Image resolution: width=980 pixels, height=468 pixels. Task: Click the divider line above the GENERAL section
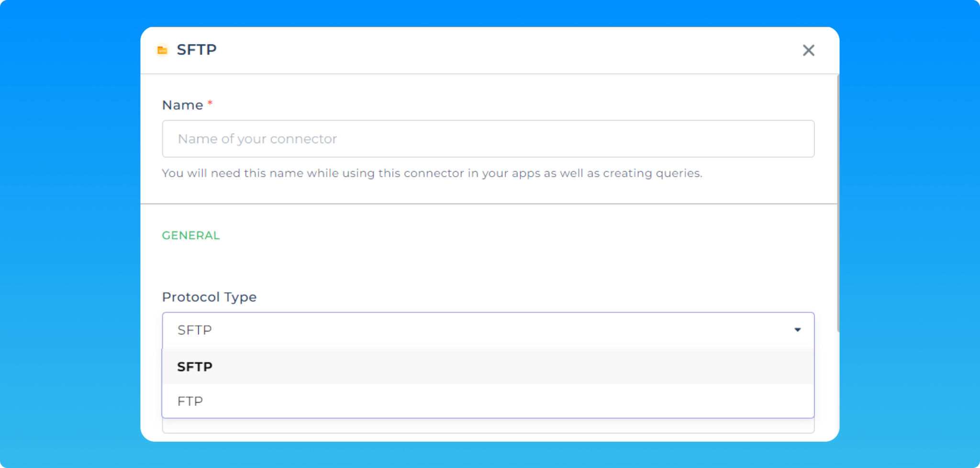coord(488,204)
